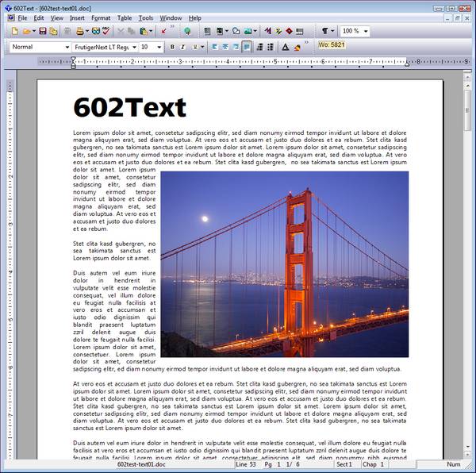Click the purple M toolbar icon
476x473 pixels.
[x=268, y=31]
